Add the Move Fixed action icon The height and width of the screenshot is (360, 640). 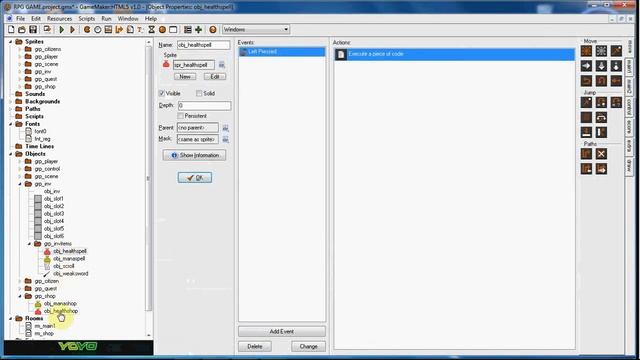coord(587,51)
